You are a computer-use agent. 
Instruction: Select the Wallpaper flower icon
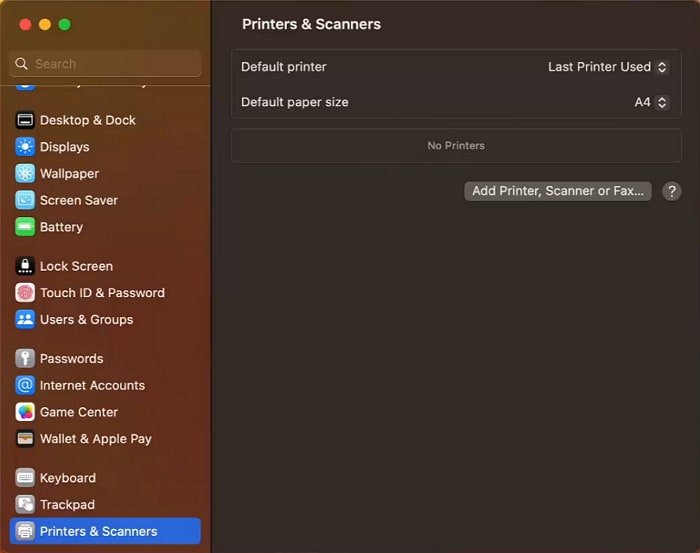25,174
